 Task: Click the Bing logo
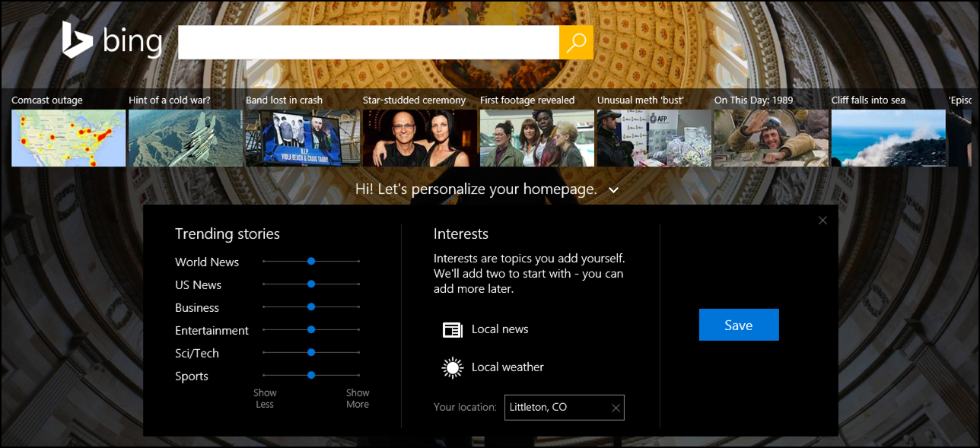point(112,40)
